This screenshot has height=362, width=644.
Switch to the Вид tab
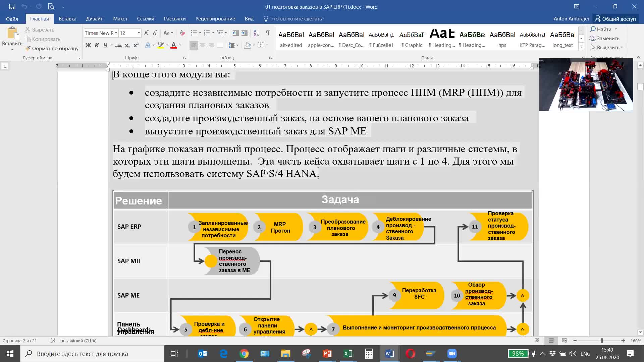249,19
